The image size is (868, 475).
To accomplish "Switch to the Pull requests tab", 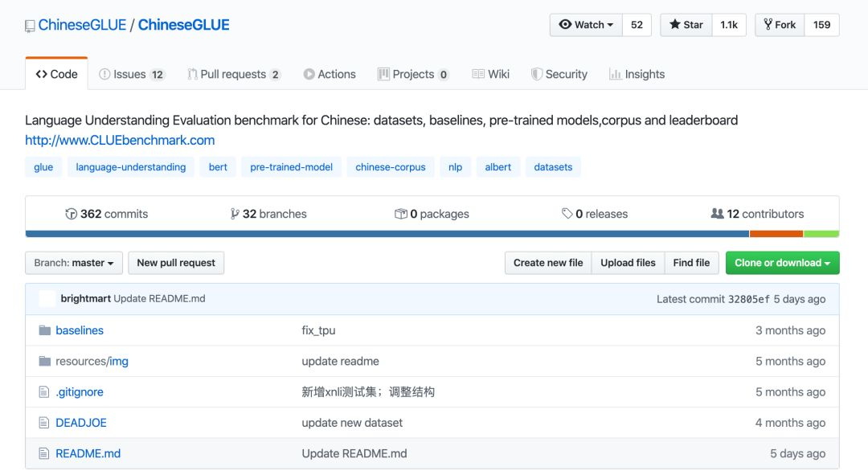I will pyautogui.click(x=234, y=74).
